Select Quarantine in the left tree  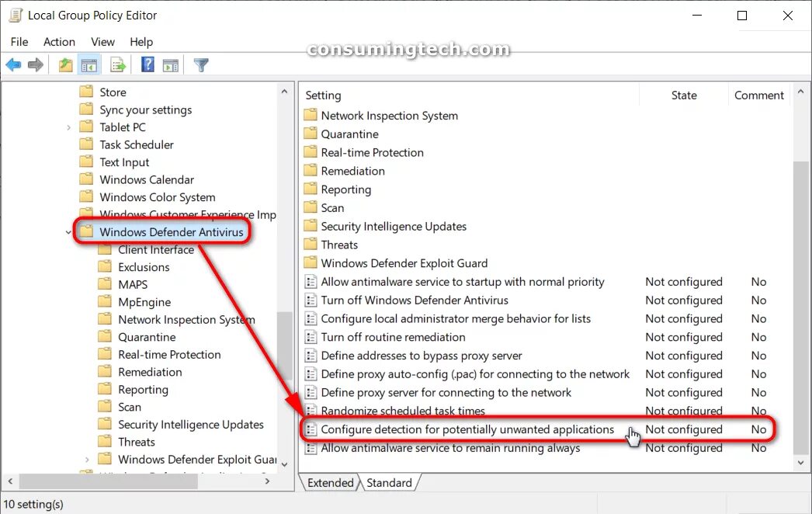point(147,337)
